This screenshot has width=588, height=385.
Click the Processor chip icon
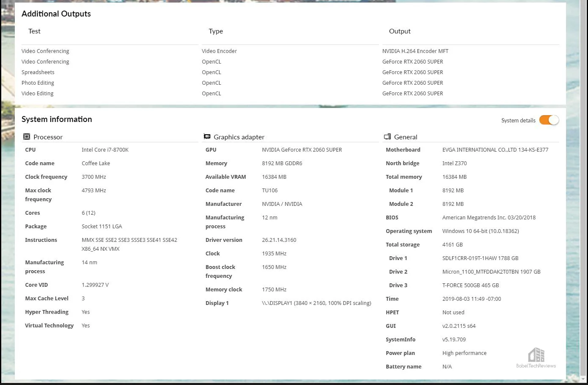pos(27,137)
